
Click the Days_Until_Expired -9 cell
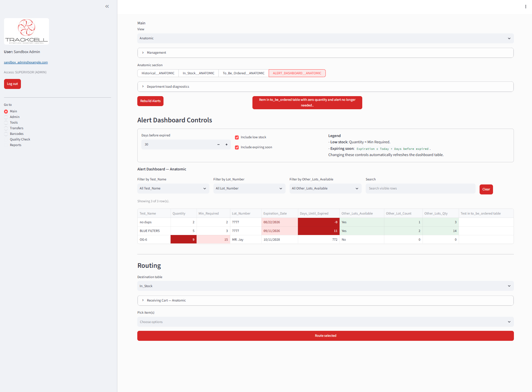coord(319,222)
